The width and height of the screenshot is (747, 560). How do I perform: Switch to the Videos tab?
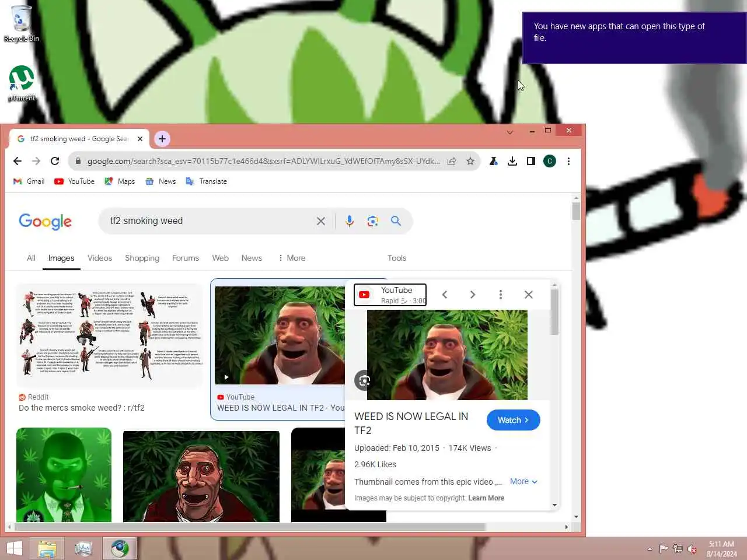coord(100,258)
